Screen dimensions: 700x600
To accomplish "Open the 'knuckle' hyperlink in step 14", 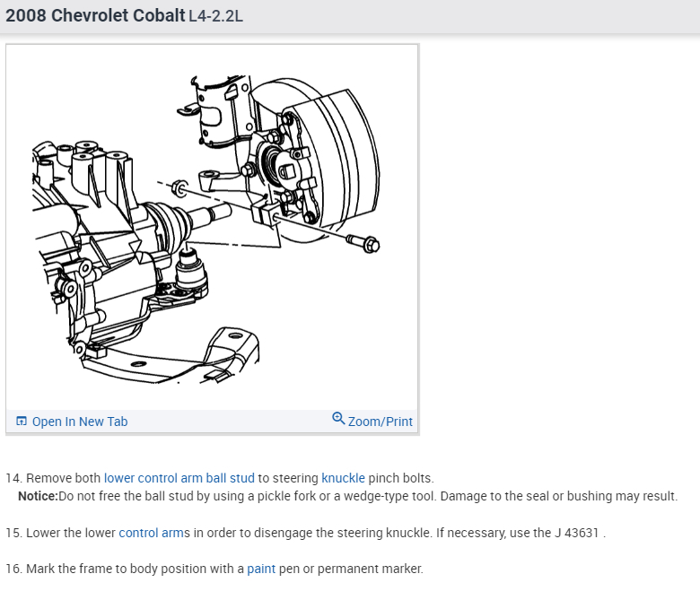I will [343, 478].
